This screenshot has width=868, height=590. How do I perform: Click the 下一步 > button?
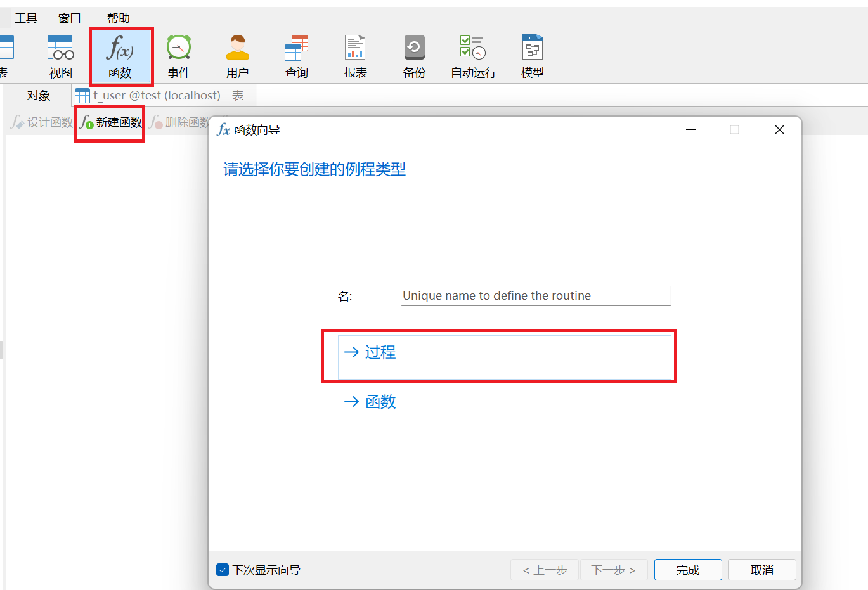(613, 570)
